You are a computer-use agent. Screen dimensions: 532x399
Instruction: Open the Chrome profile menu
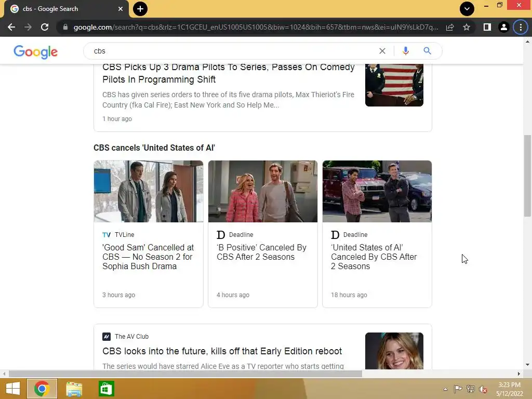(x=504, y=27)
